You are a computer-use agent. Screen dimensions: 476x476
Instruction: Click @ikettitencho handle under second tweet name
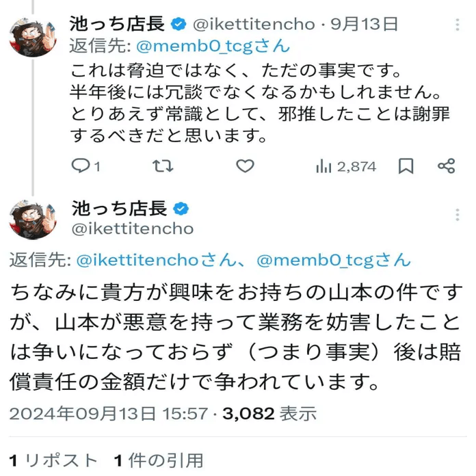pyautogui.click(x=132, y=229)
